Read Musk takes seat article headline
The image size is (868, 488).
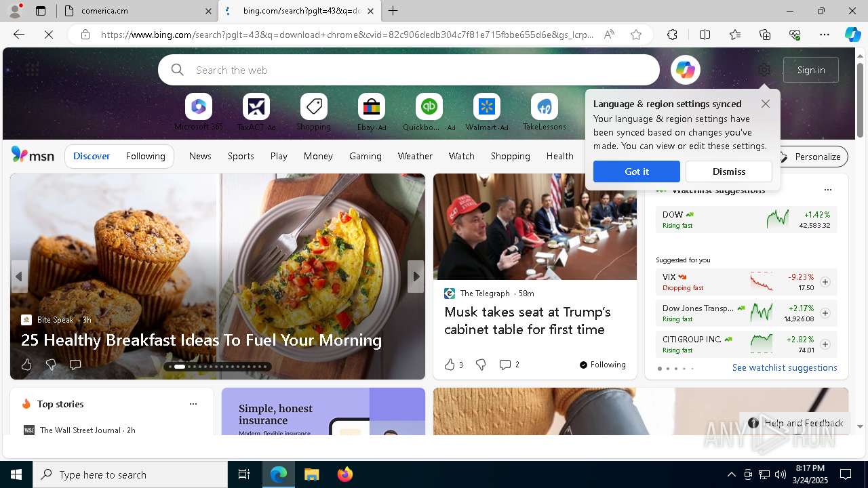pyautogui.click(x=528, y=321)
